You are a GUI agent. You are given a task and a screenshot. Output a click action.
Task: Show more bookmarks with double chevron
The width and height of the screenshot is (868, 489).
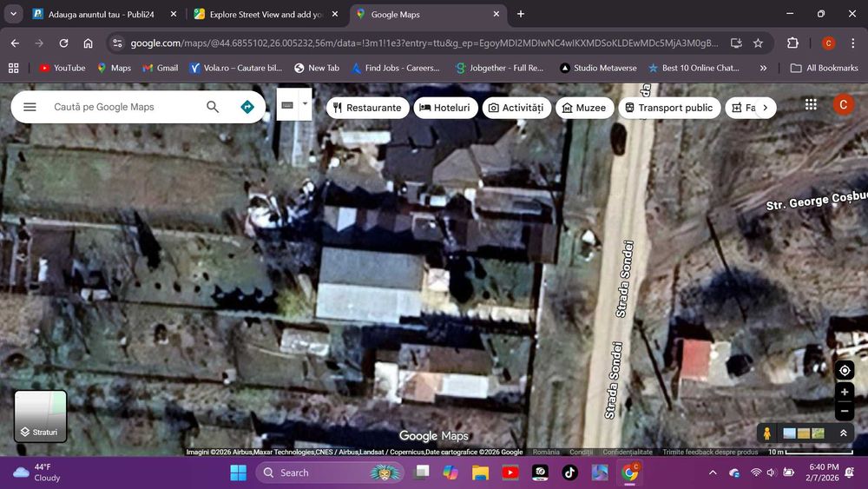tap(763, 68)
